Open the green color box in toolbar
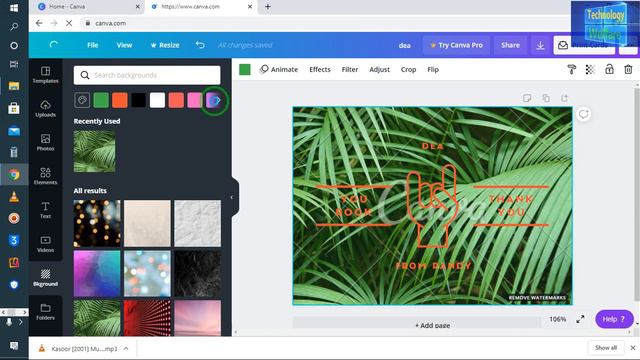This screenshot has height=360, width=640. click(244, 69)
